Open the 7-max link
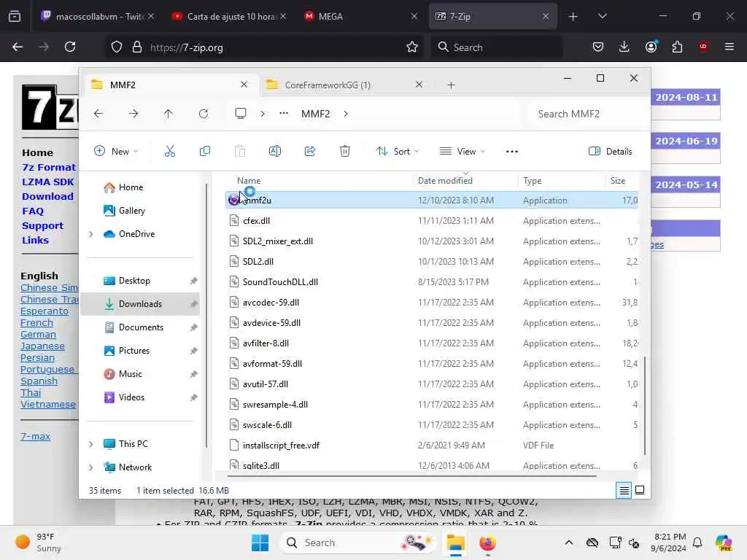The width and height of the screenshot is (747, 560). [35, 436]
